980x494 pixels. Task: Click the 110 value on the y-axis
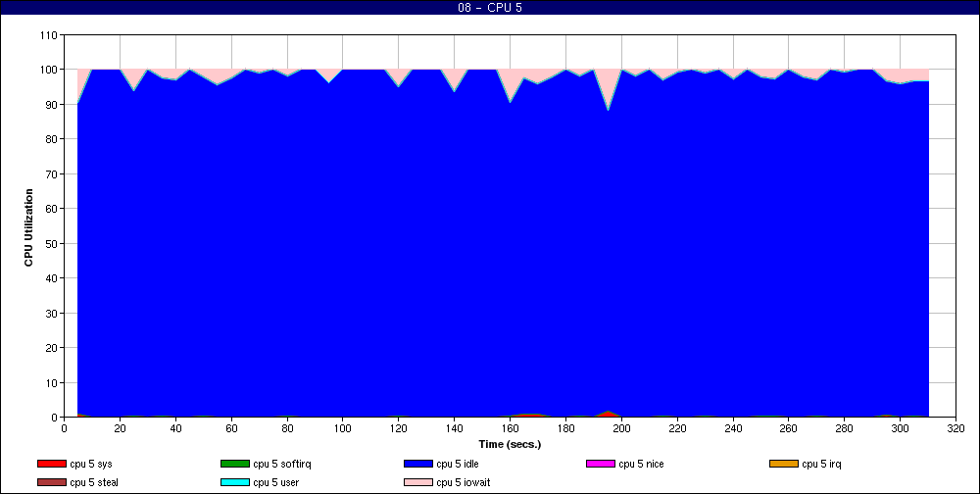pyautogui.click(x=49, y=35)
